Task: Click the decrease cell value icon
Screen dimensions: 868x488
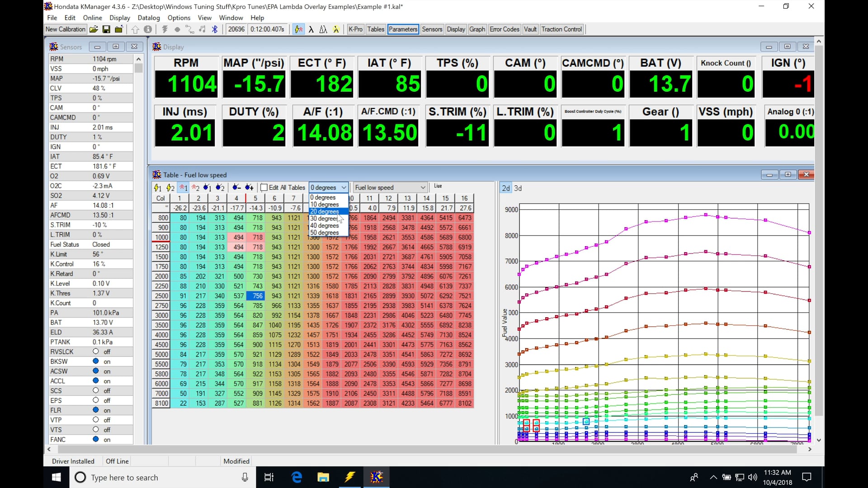Action: coord(236,187)
